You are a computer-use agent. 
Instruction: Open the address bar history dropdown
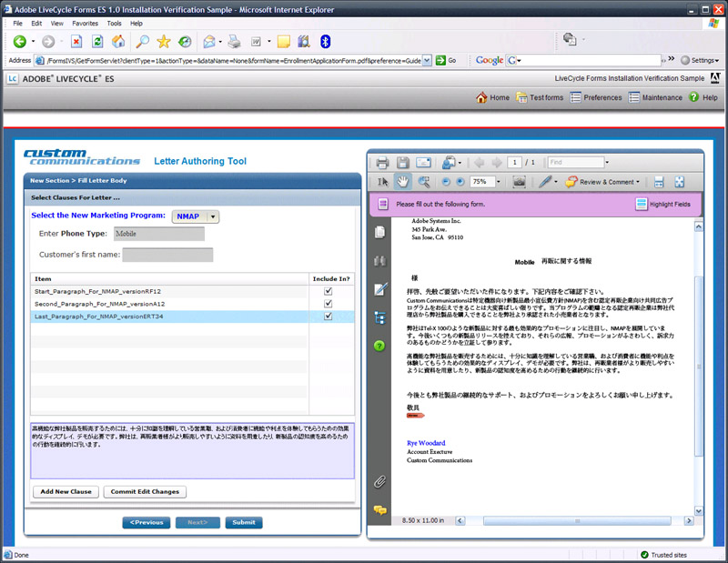[x=427, y=60]
